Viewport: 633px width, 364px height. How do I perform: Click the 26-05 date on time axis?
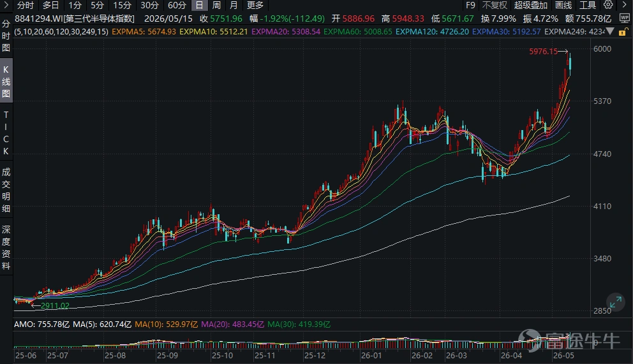coord(563,356)
